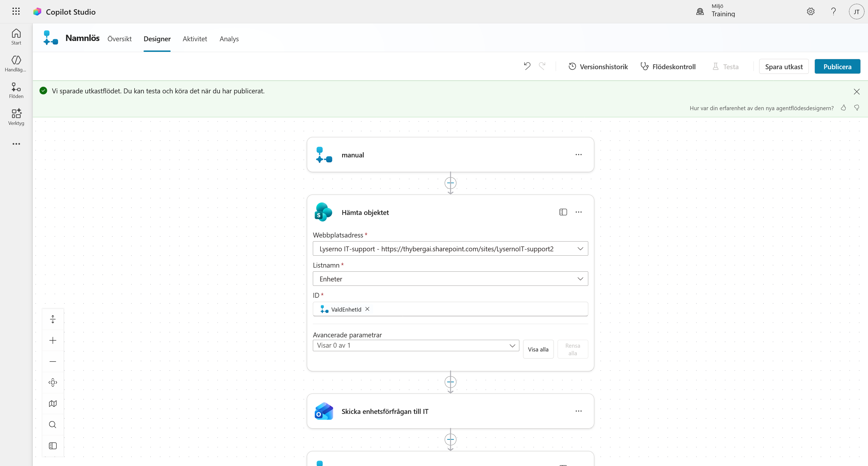Viewport: 868px width, 466px height.
Task: Fit the flow to view
Action: pyautogui.click(x=53, y=382)
